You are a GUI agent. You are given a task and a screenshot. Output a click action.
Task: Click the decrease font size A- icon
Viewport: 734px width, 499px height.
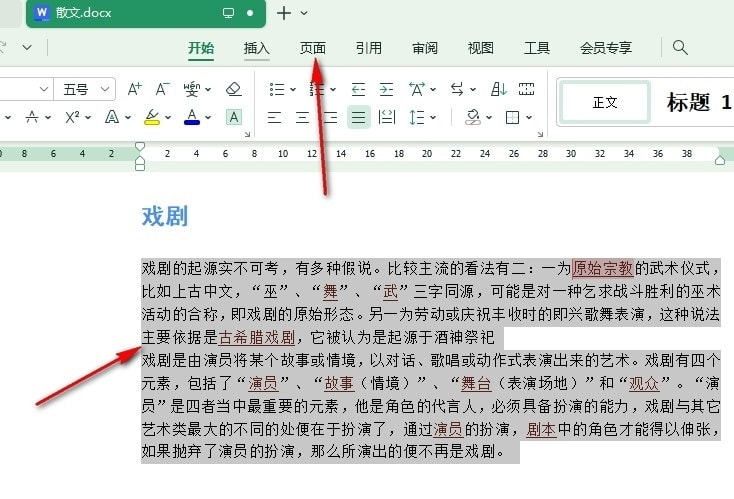tap(162, 89)
